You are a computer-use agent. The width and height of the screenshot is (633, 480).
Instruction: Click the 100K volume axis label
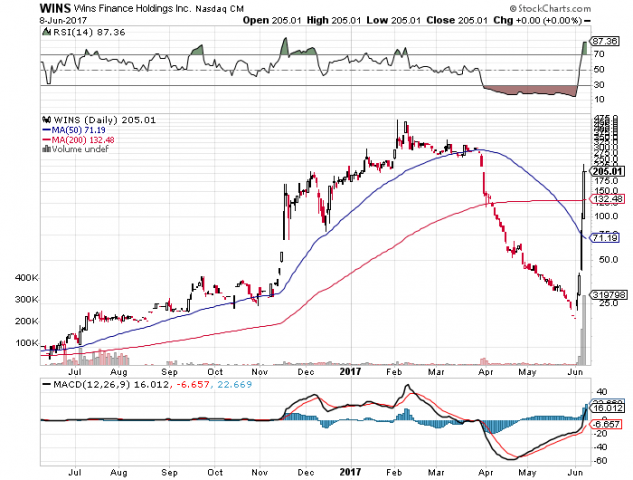pyautogui.click(x=27, y=343)
